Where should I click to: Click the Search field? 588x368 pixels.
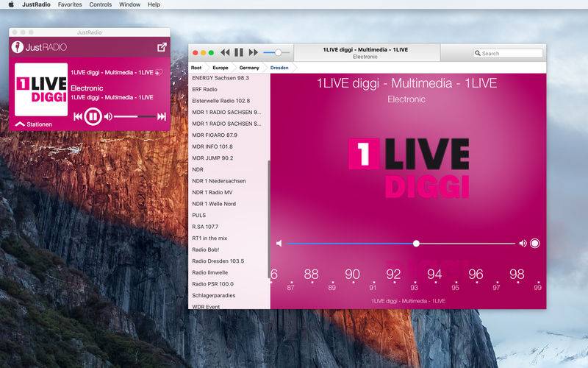pos(508,53)
